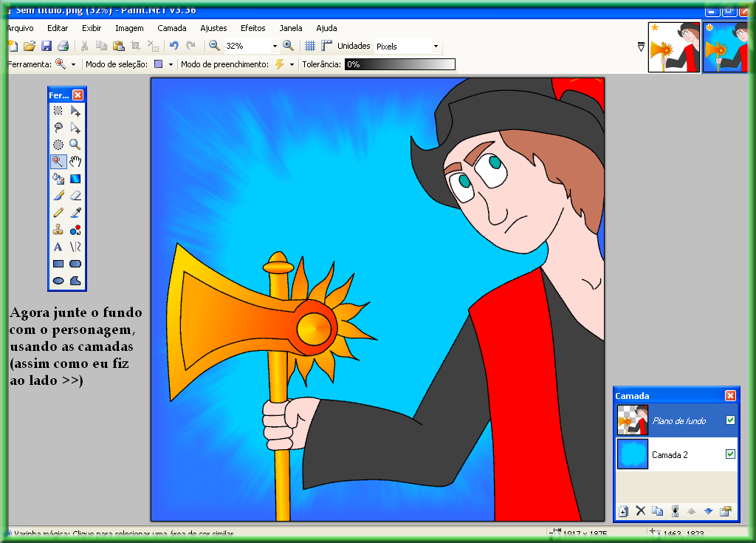Open layer properties button in Camada panel
Image resolution: width=756 pixels, height=543 pixels.
(725, 510)
